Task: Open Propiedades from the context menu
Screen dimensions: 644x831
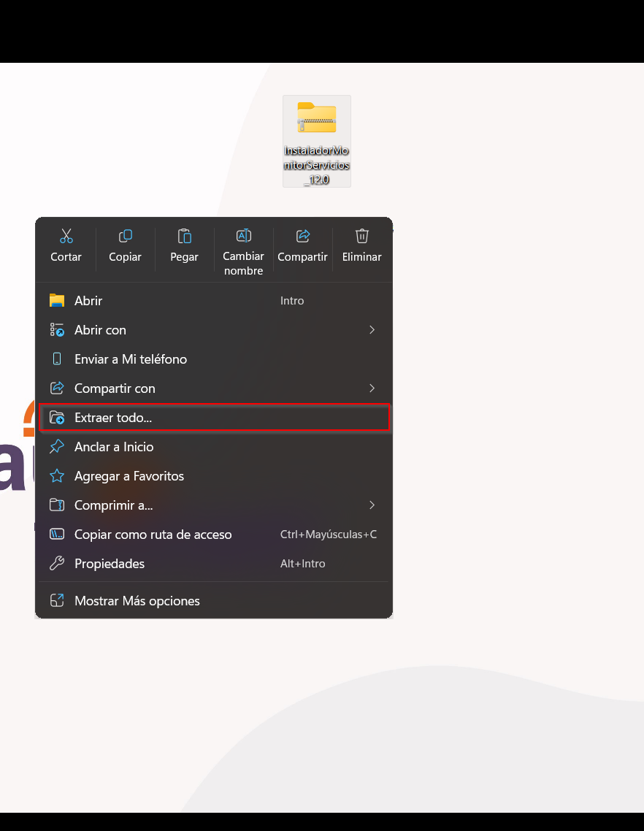Action: coord(214,563)
